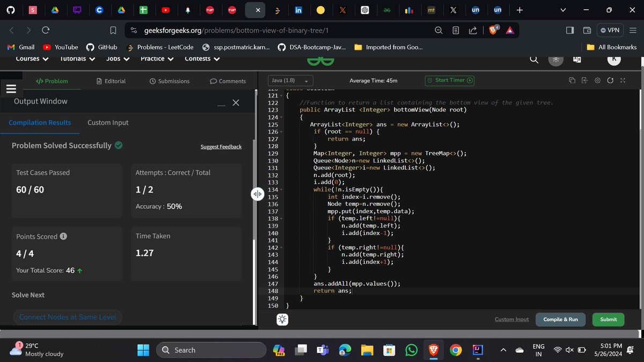The width and height of the screenshot is (644, 362).
Task: Click the lightbulb hint icon
Action: pos(282,320)
